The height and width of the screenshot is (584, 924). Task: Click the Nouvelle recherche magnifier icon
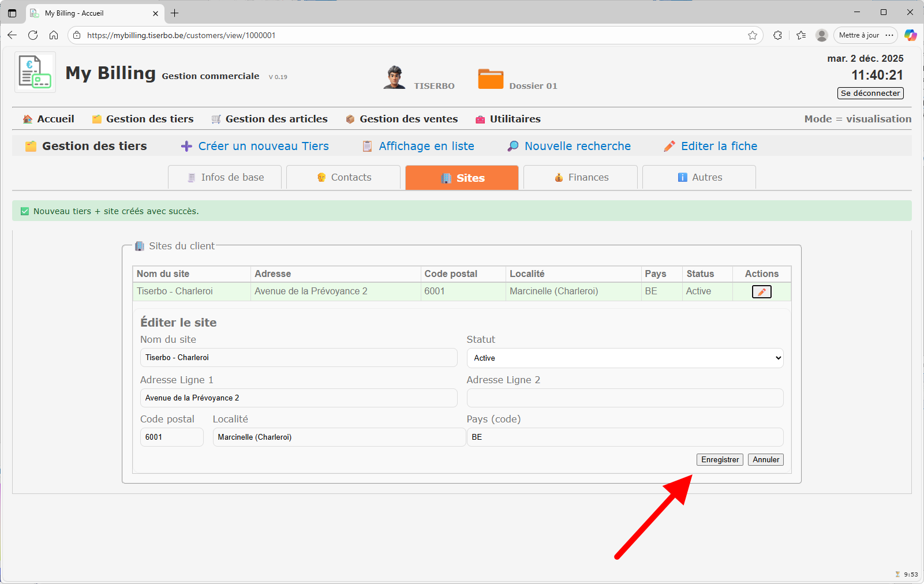[512, 146]
